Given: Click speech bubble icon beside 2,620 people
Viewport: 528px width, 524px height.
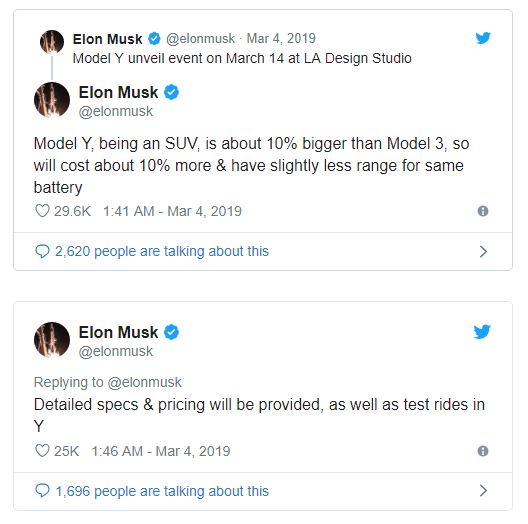Looking at the screenshot, I should tap(42, 252).
